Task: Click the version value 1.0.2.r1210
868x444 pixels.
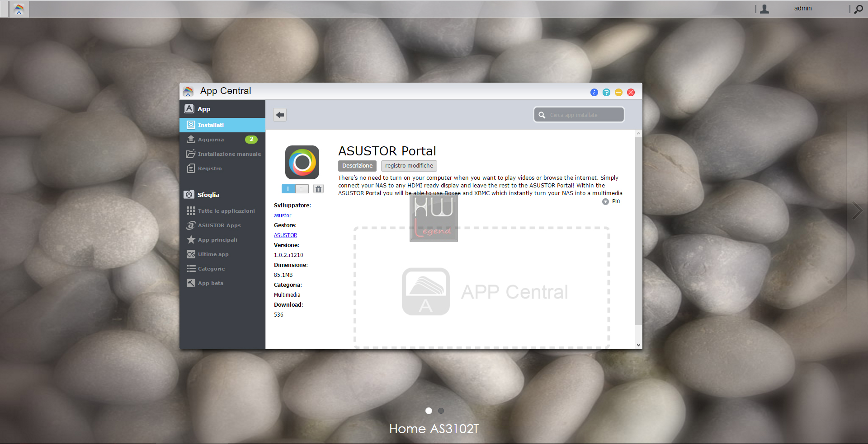Action: pyautogui.click(x=288, y=255)
